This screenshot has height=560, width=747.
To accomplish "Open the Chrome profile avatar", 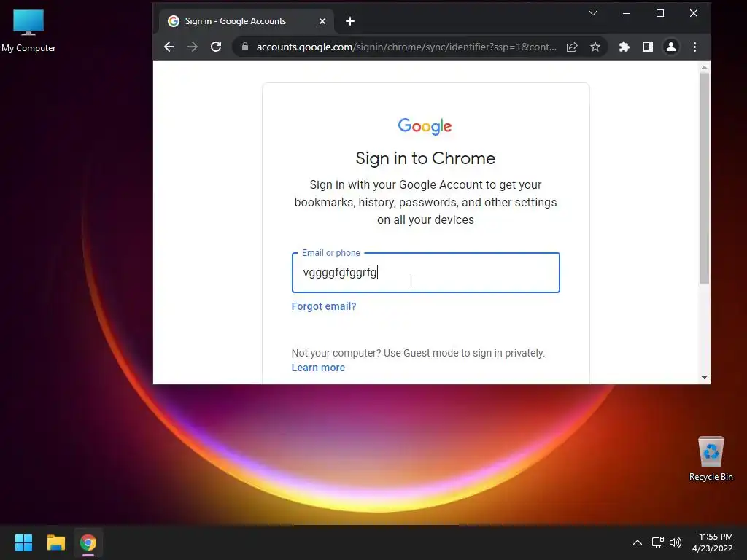I will pos(671,47).
